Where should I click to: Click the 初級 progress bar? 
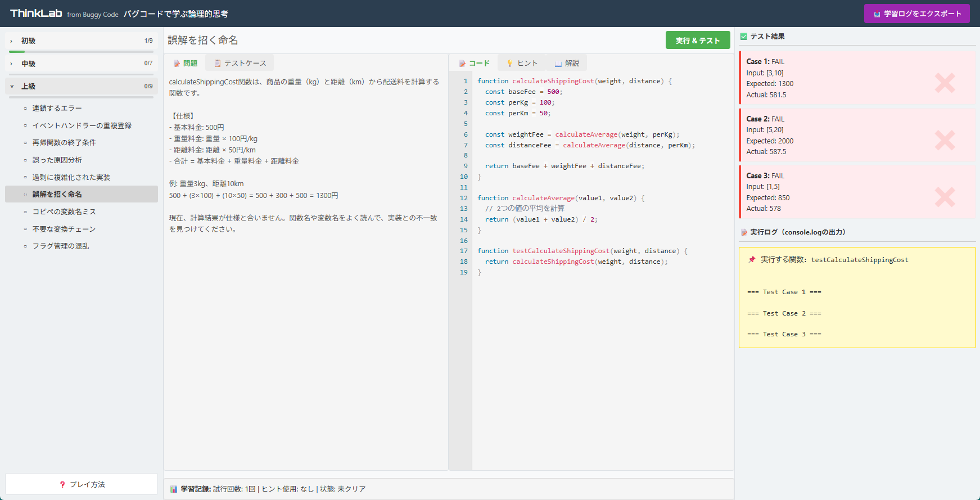click(x=81, y=52)
